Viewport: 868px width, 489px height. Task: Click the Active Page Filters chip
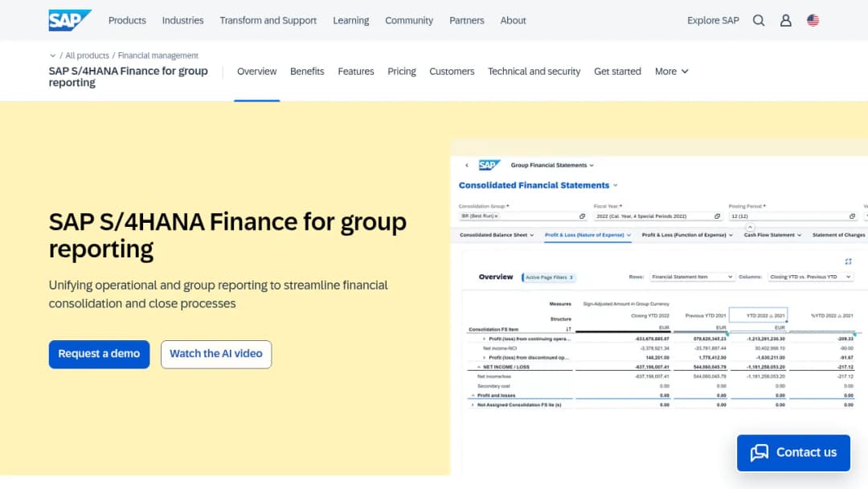tap(549, 277)
